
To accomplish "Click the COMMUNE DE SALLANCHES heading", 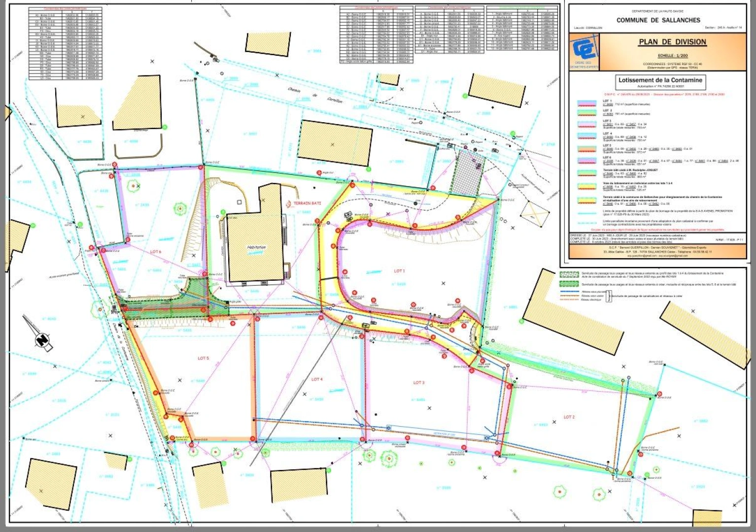I will pyautogui.click(x=658, y=20).
